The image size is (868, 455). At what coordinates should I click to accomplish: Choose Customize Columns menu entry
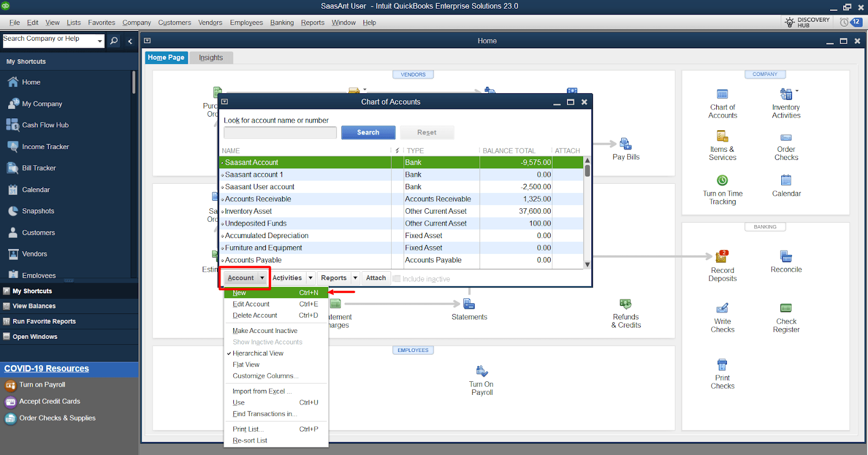point(276,376)
